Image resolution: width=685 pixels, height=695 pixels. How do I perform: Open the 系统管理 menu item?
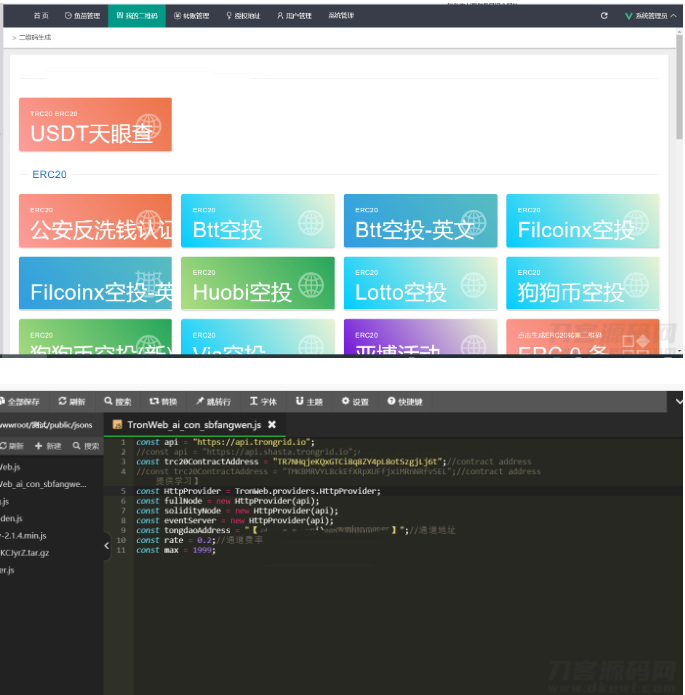(x=341, y=16)
